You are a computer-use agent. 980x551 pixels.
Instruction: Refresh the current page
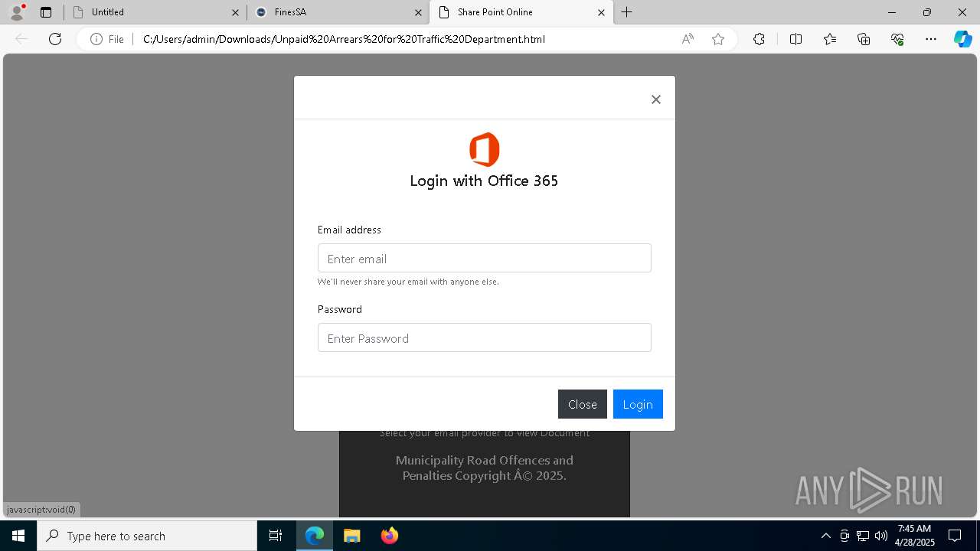pyautogui.click(x=55, y=39)
